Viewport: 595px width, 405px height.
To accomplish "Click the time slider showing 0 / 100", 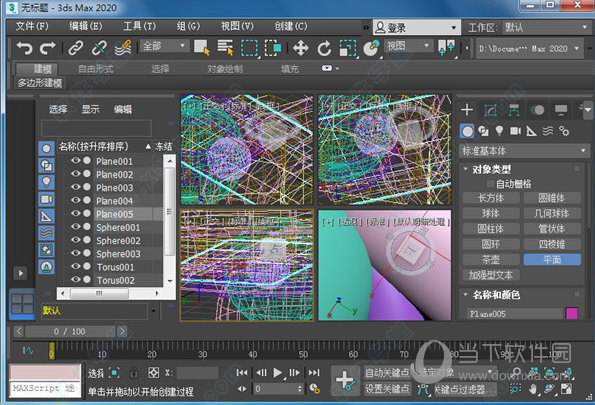I will [70, 332].
